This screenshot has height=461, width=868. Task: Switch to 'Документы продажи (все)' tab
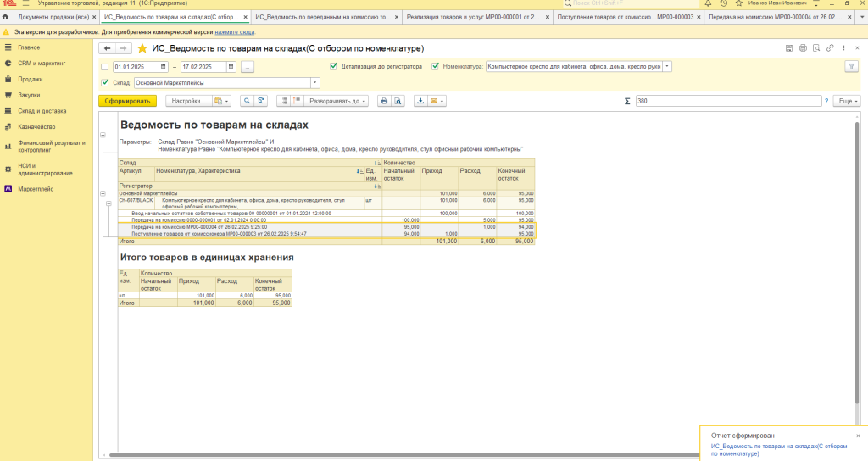[x=53, y=17]
